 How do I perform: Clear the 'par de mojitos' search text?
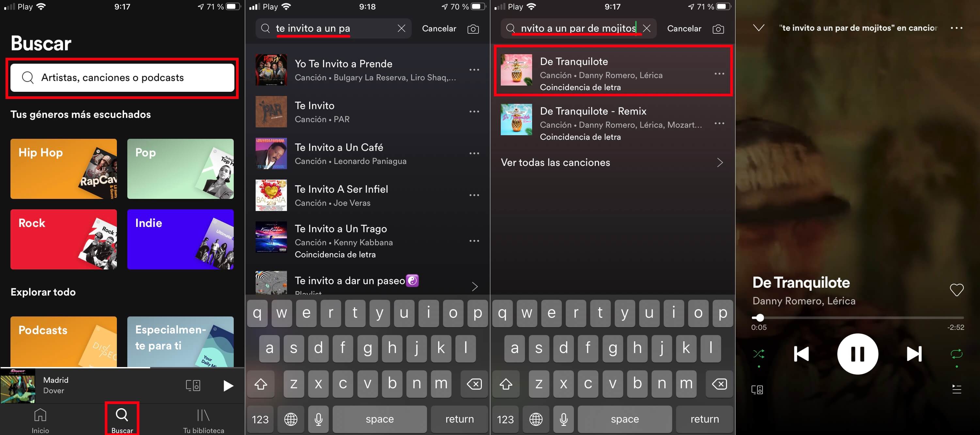(x=646, y=28)
